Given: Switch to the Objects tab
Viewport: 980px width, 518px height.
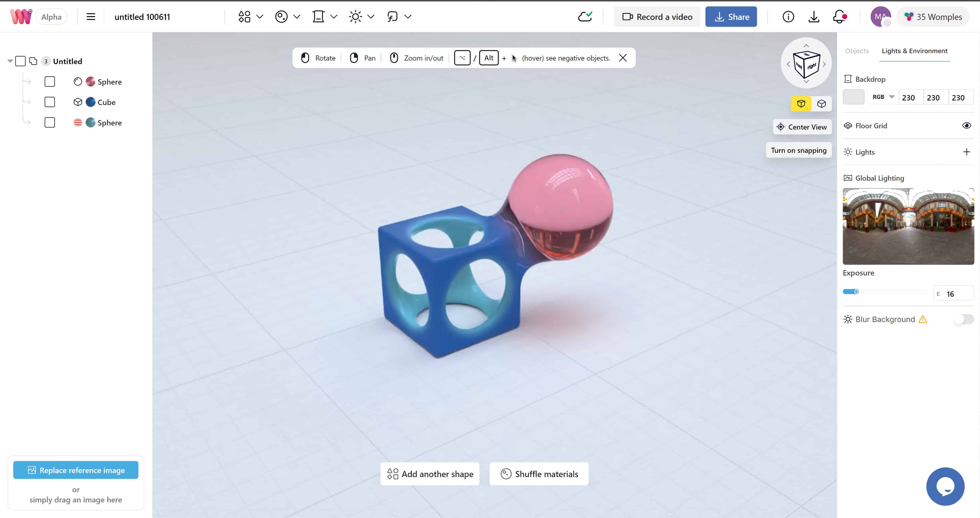Looking at the screenshot, I should pyautogui.click(x=857, y=51).
